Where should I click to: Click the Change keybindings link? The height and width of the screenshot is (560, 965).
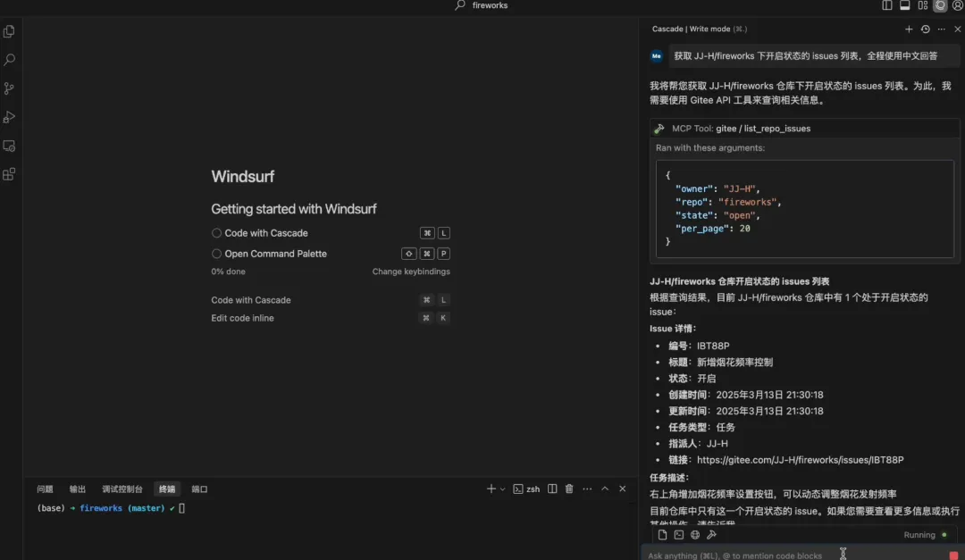[x=411, y=272]
